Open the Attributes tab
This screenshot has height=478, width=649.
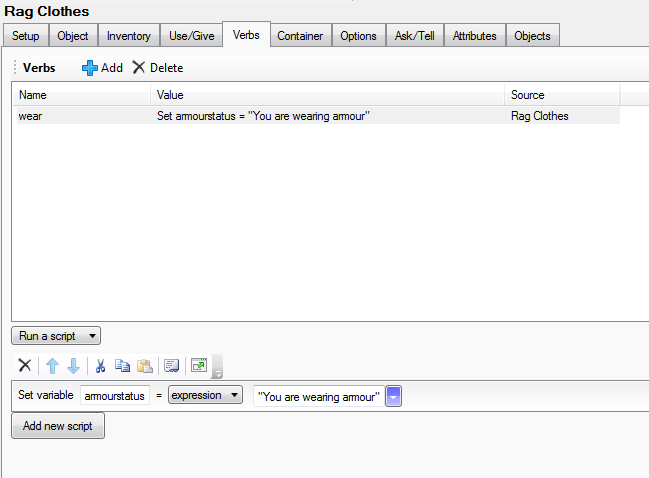pos(474,36)
